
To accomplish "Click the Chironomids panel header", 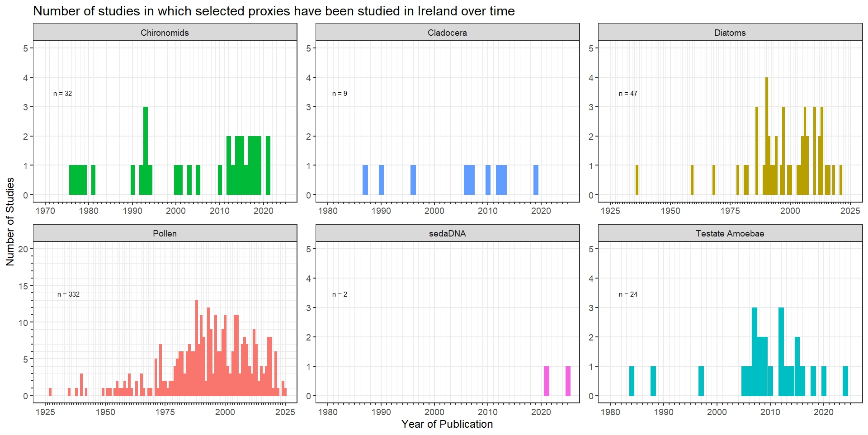I will (165, 33).
